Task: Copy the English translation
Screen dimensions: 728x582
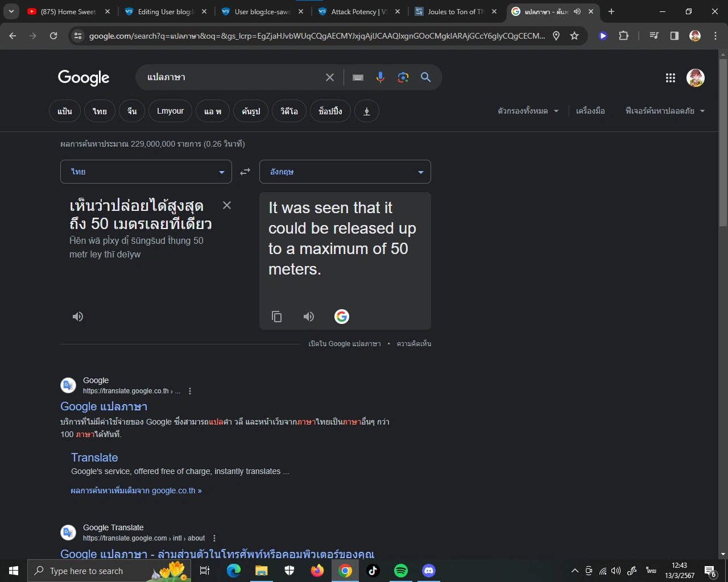Action: [277, 317]
